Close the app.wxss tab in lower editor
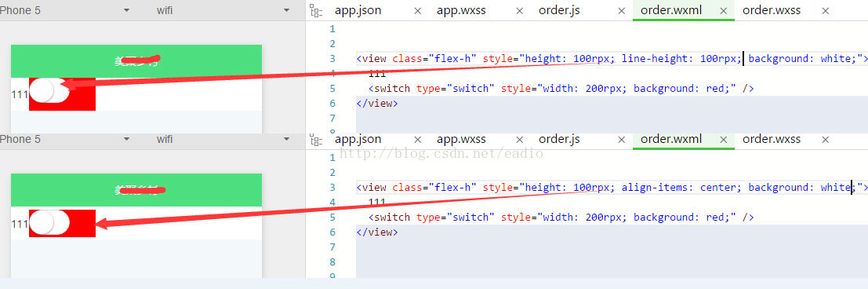The height and width of the screenshot is (289, 868). click(x=520, y=139)
